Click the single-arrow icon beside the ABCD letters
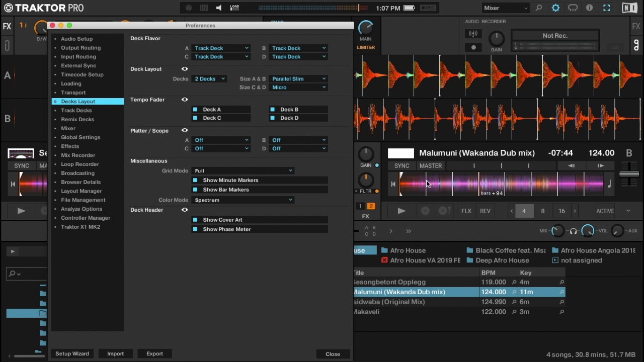 coord(391,231)
